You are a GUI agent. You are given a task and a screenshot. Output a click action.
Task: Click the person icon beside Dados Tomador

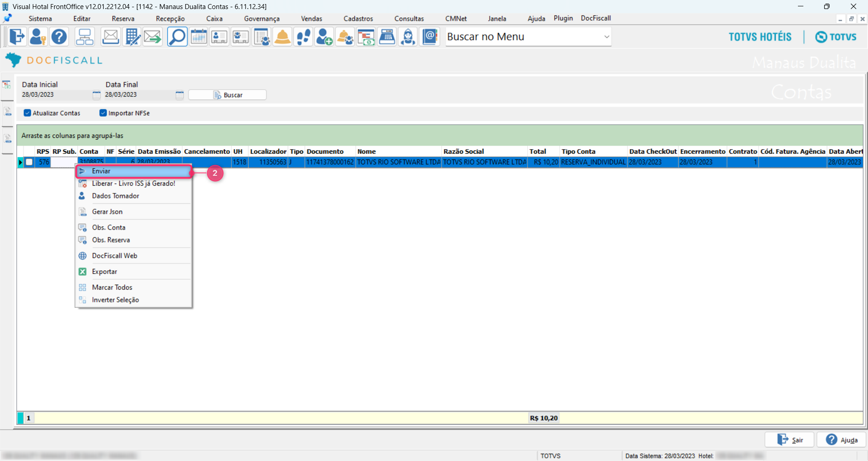(82, 196)
